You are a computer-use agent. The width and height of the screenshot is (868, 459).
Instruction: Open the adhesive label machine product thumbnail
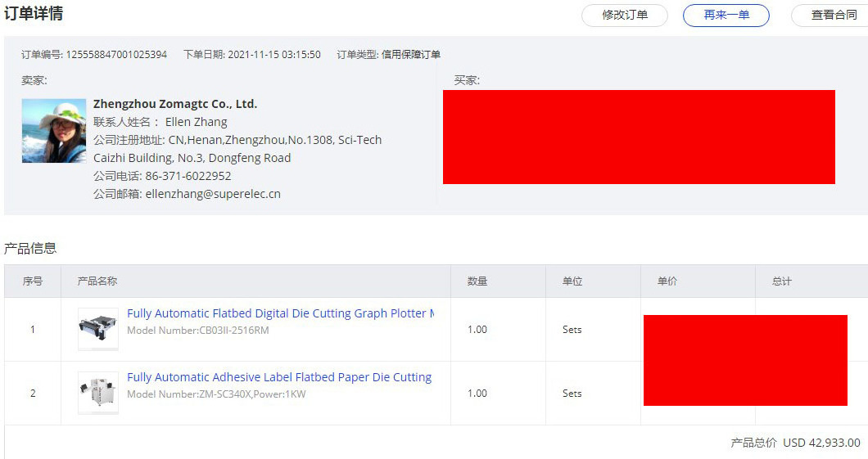(98, 393)
